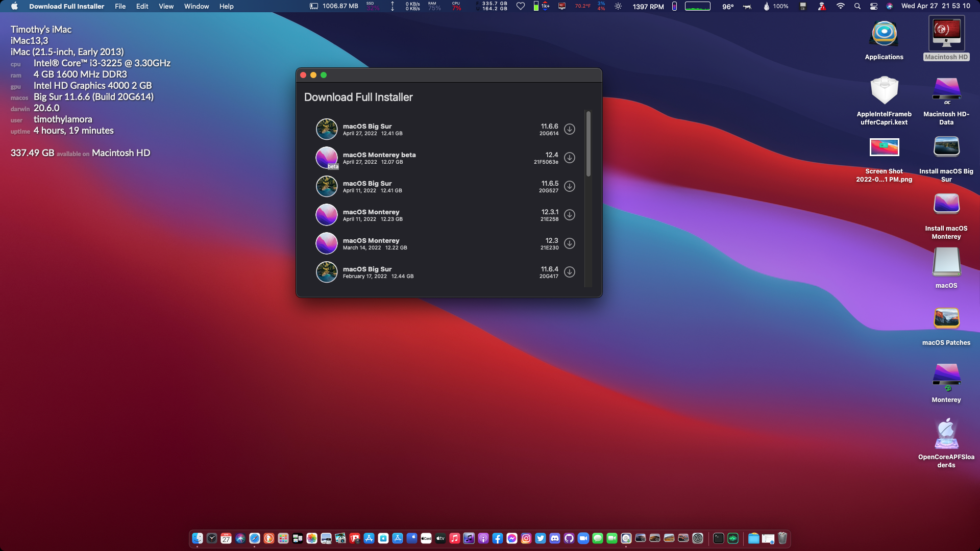Open Podcasts from the Dock
The height and width of the screenshot is (551, 980).
coord(483,538)
